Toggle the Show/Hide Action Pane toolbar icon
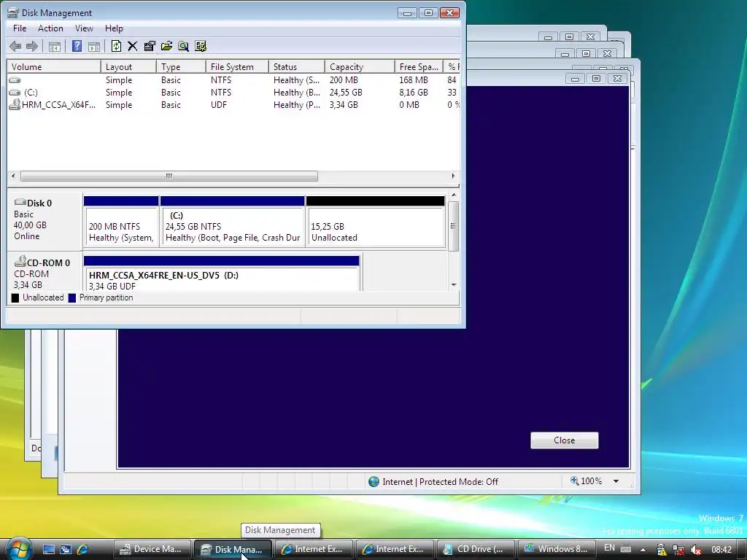This screenshot has width=747, height=560. pos(94,46)
